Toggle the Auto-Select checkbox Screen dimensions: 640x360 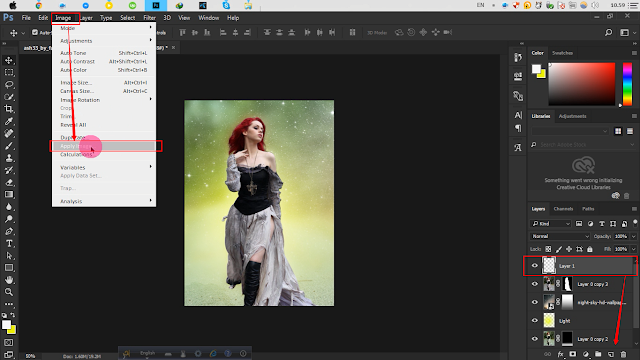click(35, 32)
